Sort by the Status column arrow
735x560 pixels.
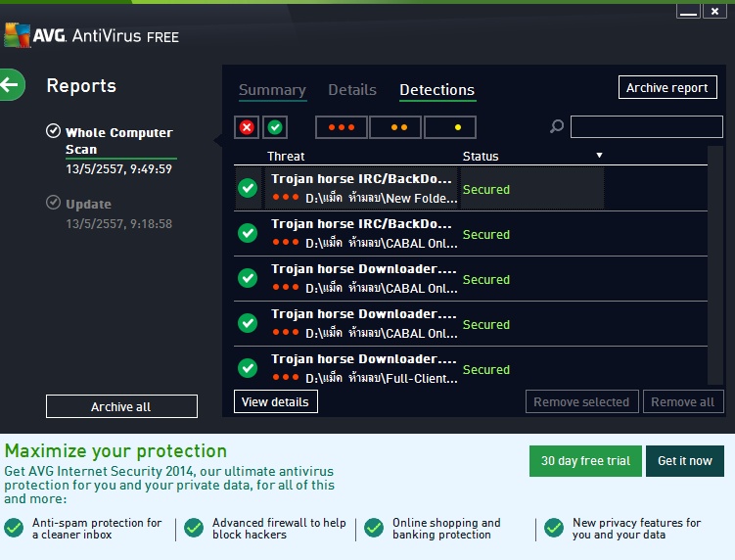[x=599, y=156]
